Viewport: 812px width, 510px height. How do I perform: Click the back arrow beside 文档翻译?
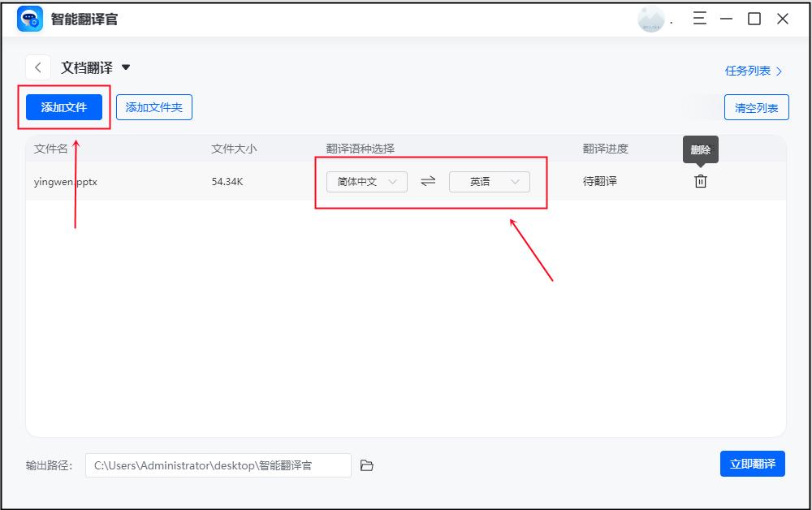[x=38, y=67]
